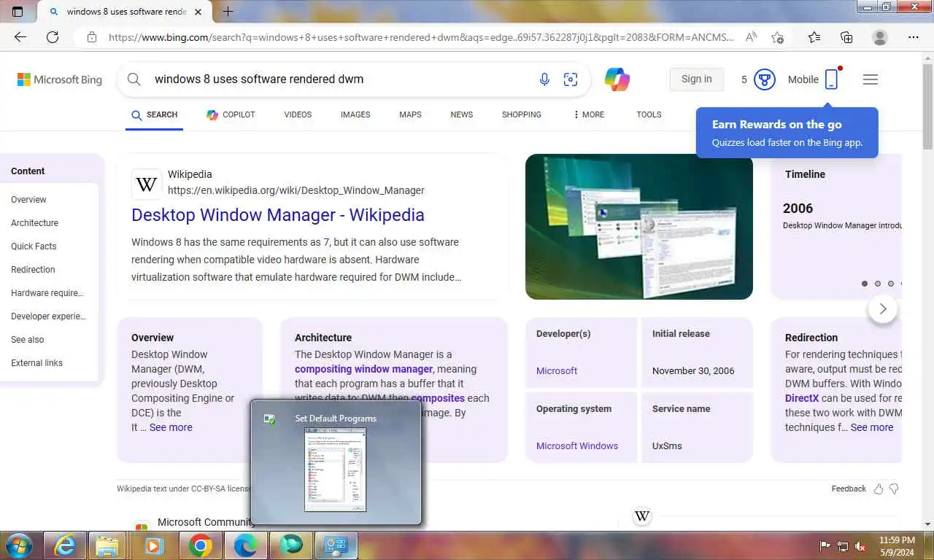
Task: Switch to the Copilot tab
Action: pos(231,114)
